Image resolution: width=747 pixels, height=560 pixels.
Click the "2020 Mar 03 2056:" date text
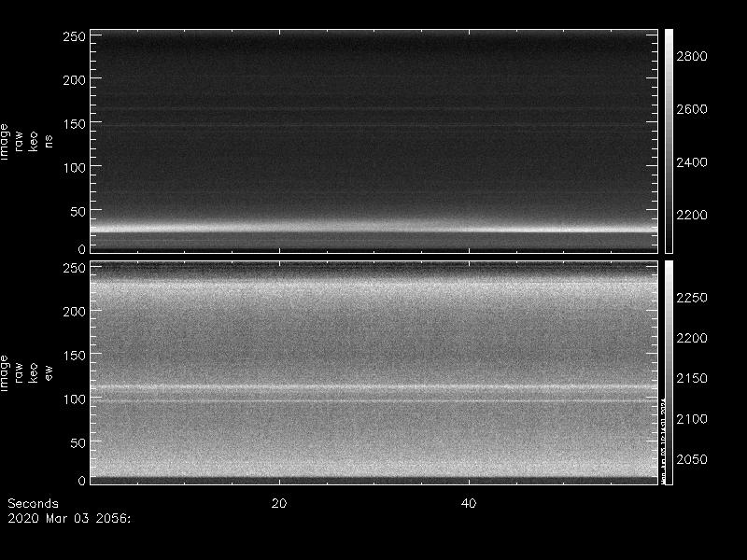(69, 516)
